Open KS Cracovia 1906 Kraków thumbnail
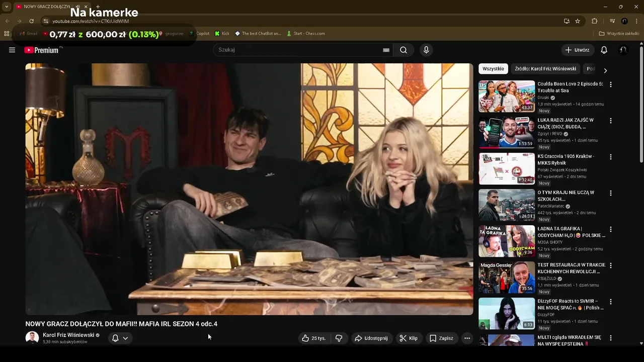 (x=507, y=168)
